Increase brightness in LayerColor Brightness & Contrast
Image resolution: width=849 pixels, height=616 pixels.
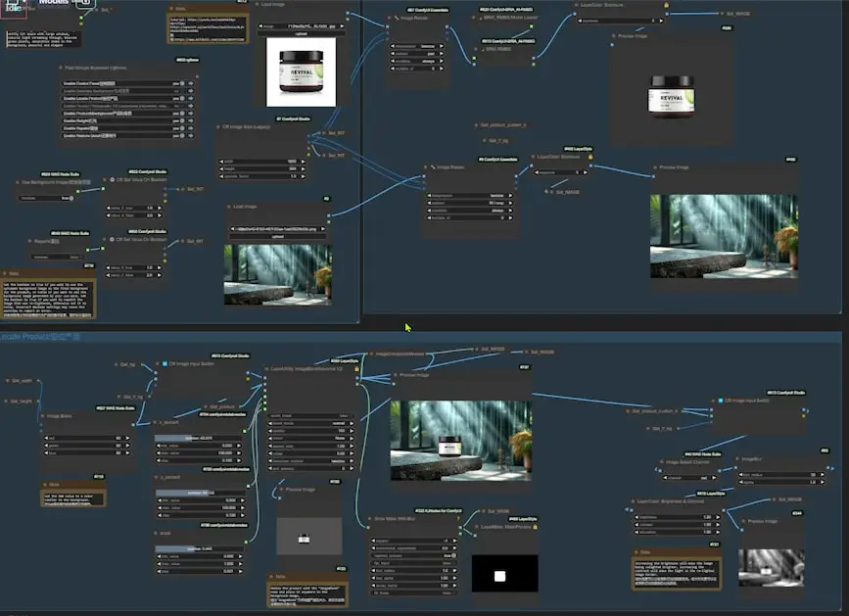click(x=718, y=517)
